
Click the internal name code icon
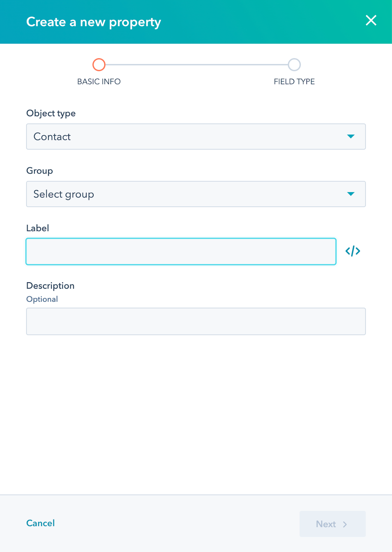coord(353,251)
